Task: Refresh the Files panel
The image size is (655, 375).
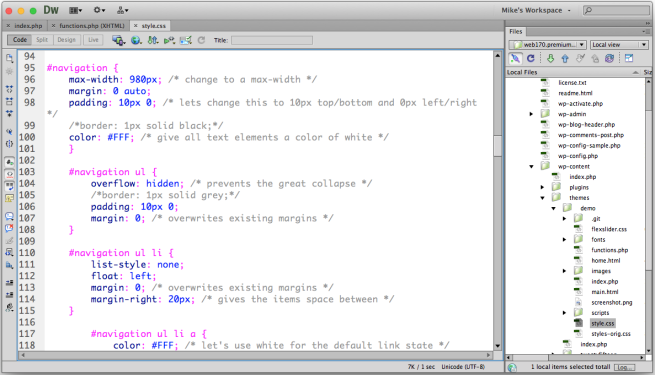Action: coord(531,58)
